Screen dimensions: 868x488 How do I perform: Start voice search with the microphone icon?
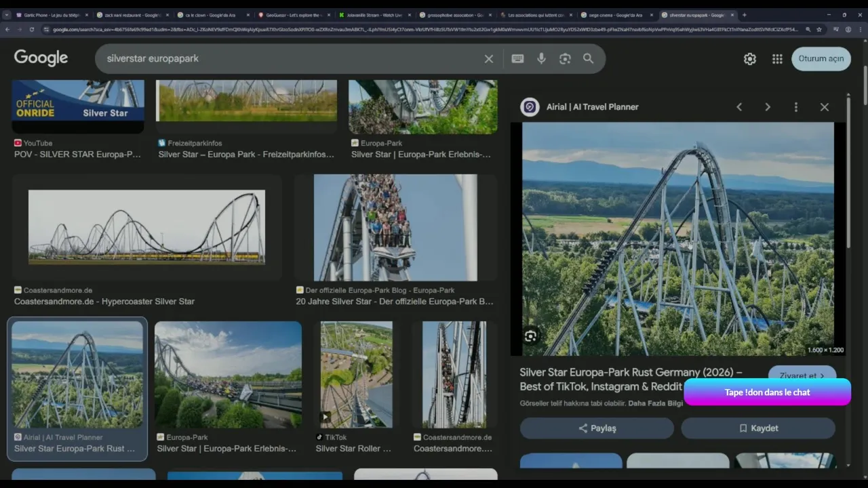pyautogui.click(x=541, y=59)
